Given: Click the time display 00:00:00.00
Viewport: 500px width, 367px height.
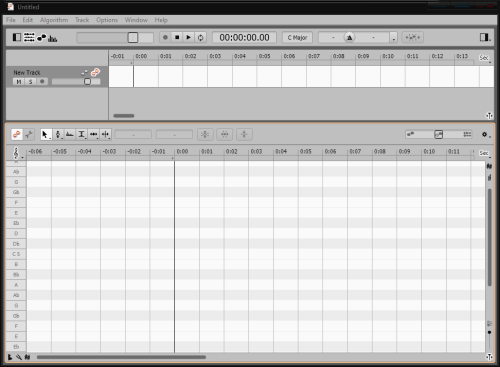Looking at the screenshot, I should pos(244,37).
